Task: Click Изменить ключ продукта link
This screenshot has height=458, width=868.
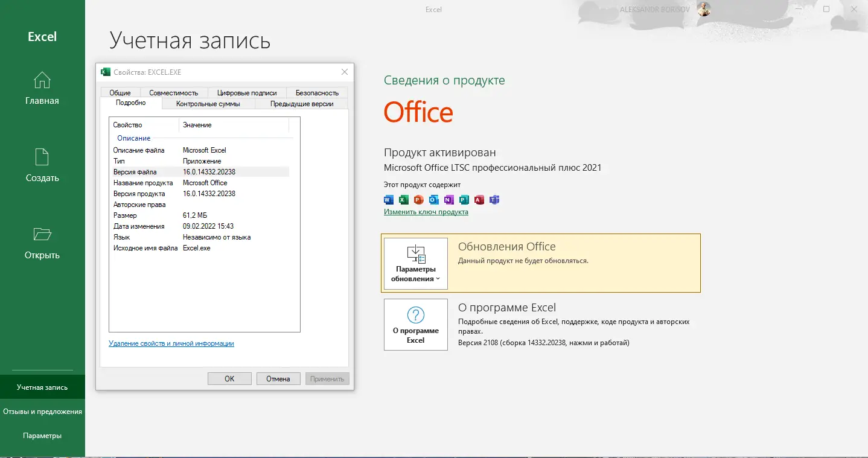Action: pos(426,212)
